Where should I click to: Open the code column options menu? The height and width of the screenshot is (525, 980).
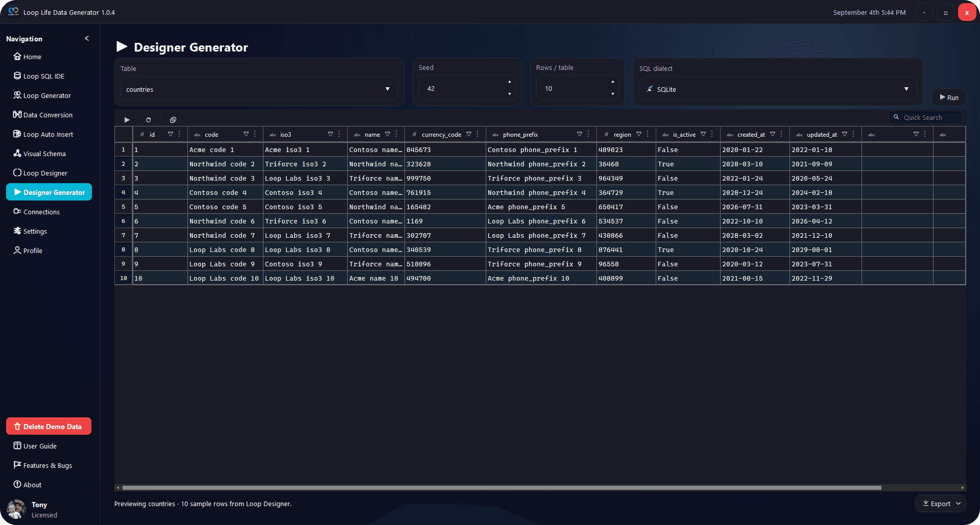coord(255,134)
